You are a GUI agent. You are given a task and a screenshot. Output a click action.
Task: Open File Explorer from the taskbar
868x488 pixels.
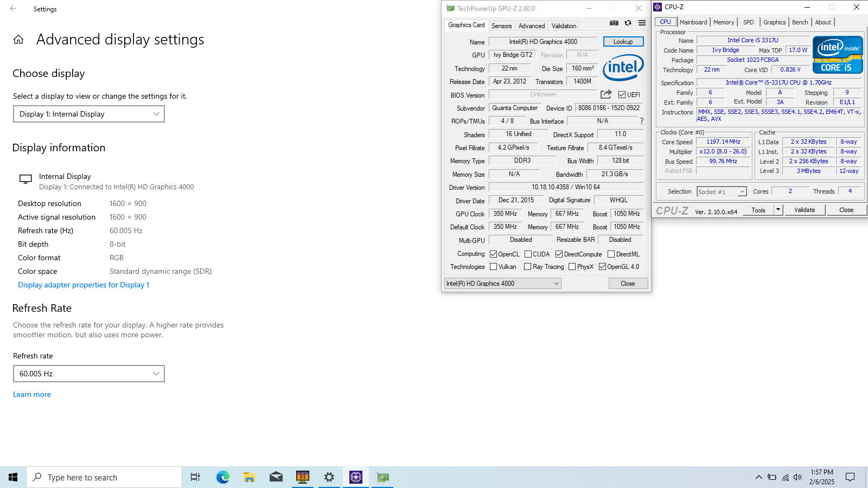(x=249, y=477)
